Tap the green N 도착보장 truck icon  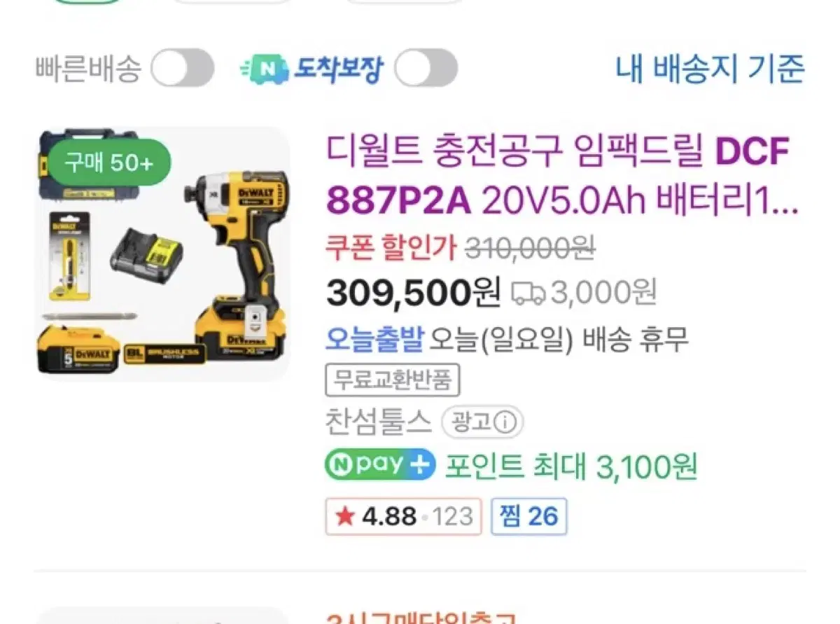click(x=266, y=69)
